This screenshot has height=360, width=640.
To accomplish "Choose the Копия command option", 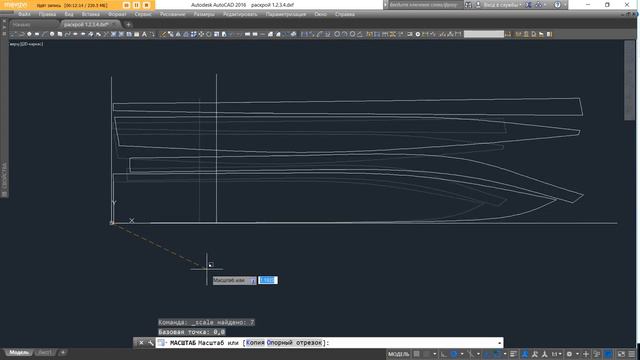I will 255,343.
